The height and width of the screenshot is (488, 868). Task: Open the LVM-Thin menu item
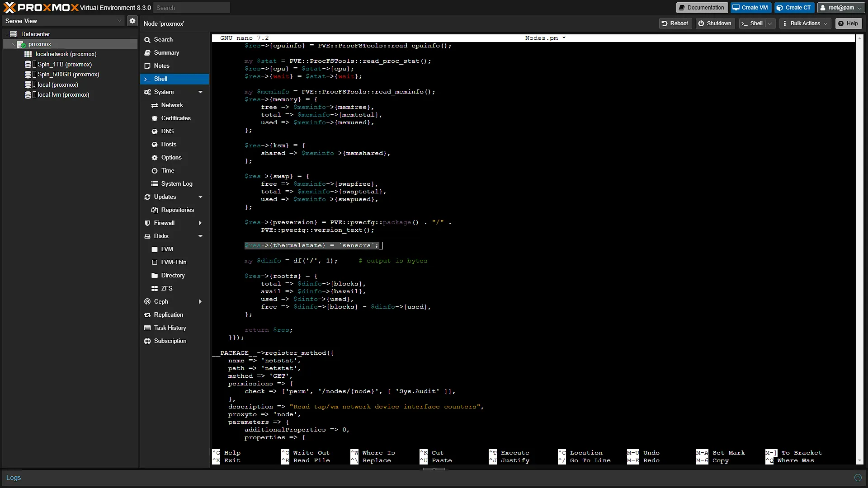[175, 263]
